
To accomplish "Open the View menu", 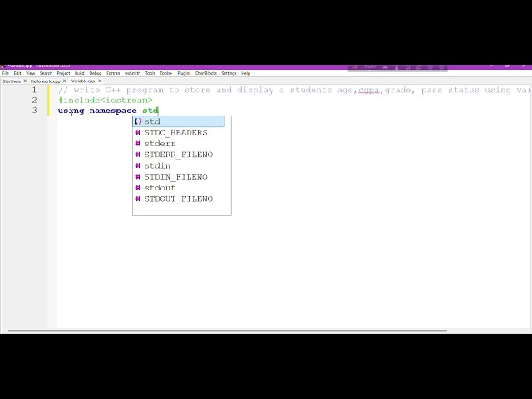I will click(30, 73).
